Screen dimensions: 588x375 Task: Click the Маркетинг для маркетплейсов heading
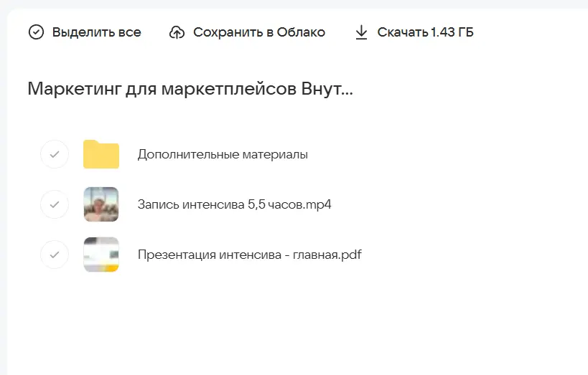click(x=190, y=90)
